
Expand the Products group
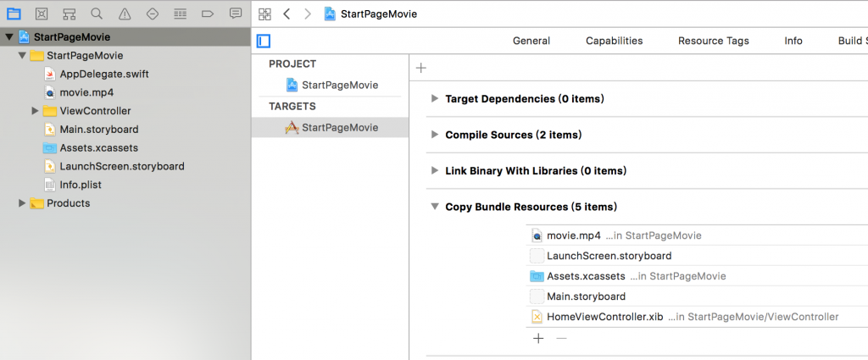click(x=22, y=203)
